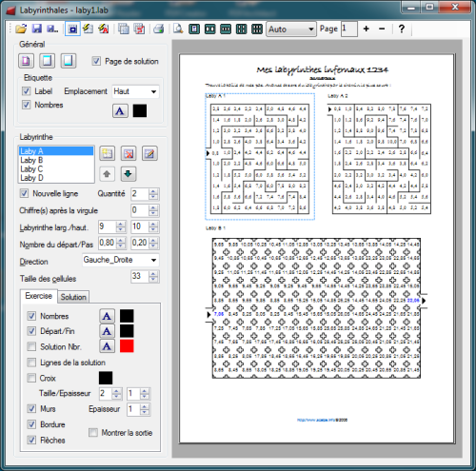The width and height of the screenshot is (476, 471).
Task: Click Chiffre(s) après la virgule spinner
Action: [x=153, y=210]
